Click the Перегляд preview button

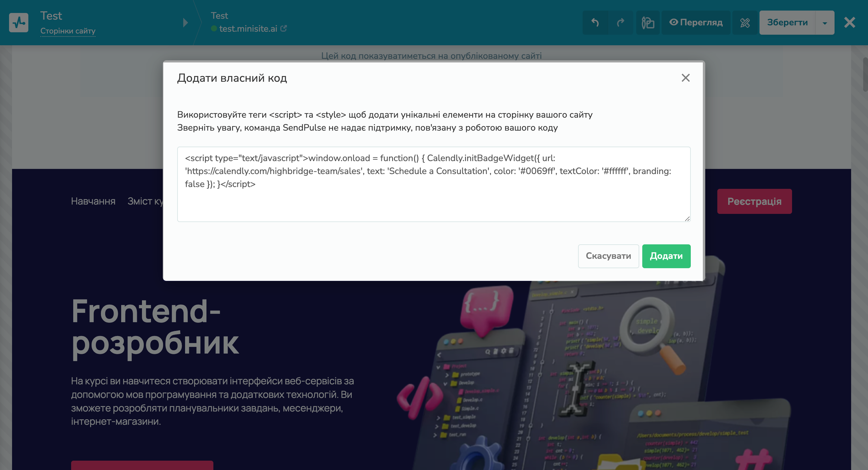tap(696, 23)
